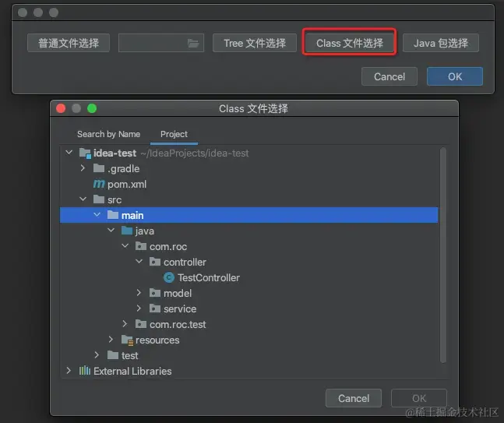Click the resources folder icon
504x423 pixels.
click(127, 340)
